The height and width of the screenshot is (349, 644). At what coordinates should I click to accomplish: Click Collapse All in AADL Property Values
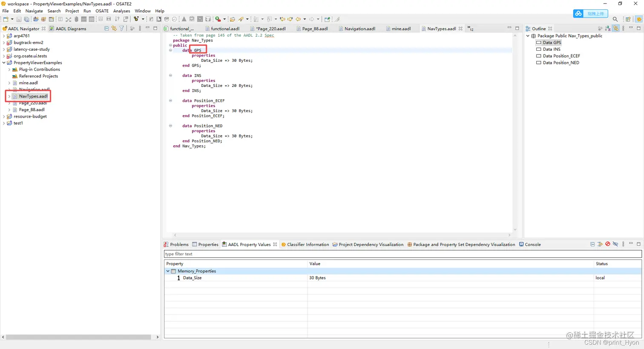592,244
